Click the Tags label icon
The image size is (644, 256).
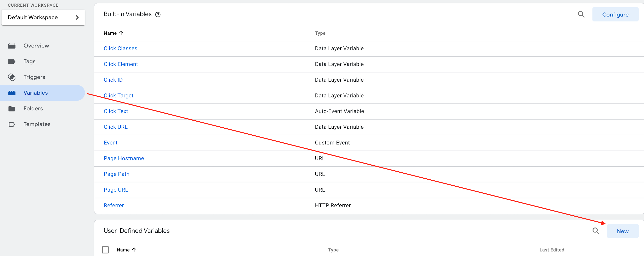point(12,61)
